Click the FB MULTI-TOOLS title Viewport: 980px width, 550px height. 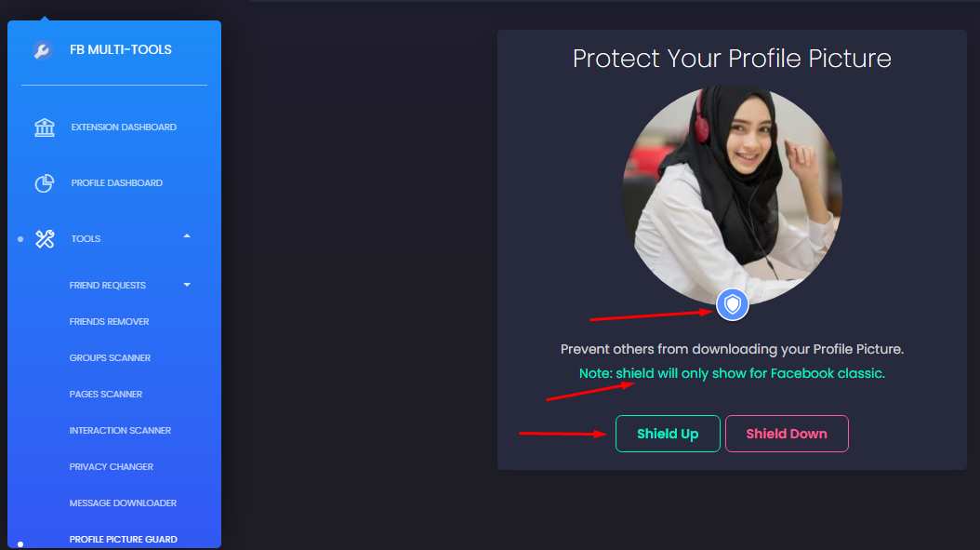pyautogui.click(x=121, y=49)
